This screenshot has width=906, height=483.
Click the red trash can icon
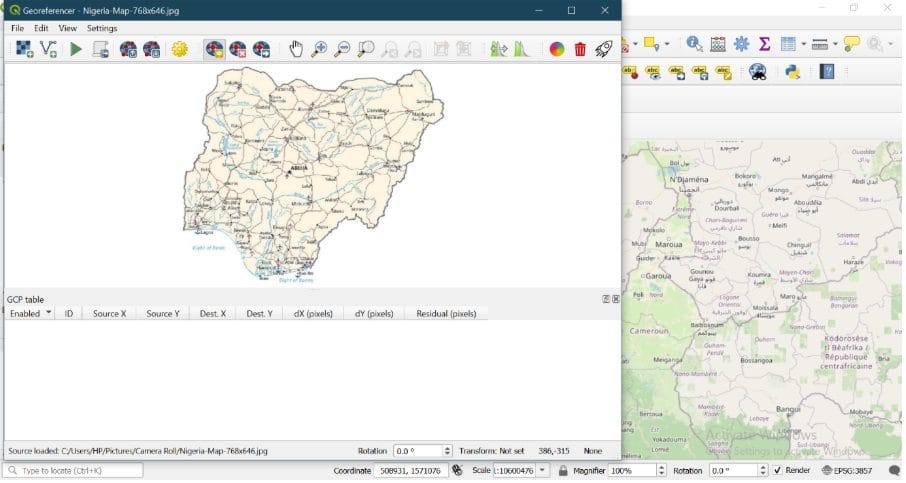tap(580, 49)
